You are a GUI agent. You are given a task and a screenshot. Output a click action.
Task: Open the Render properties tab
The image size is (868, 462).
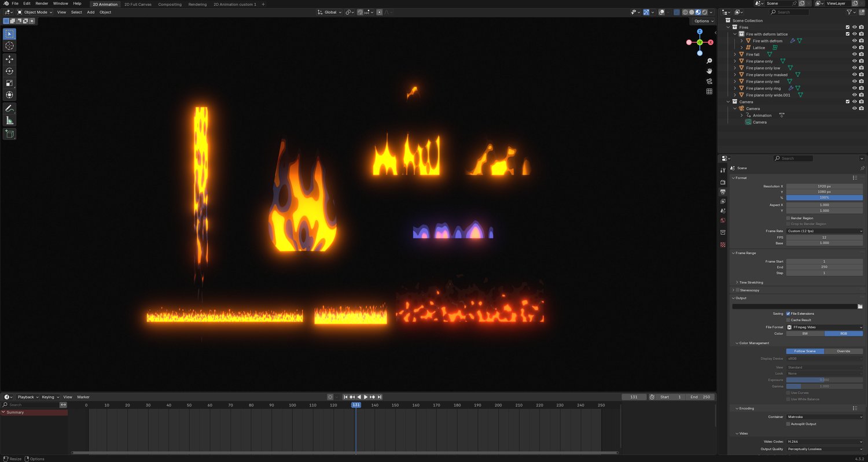(x=723, y=182)
